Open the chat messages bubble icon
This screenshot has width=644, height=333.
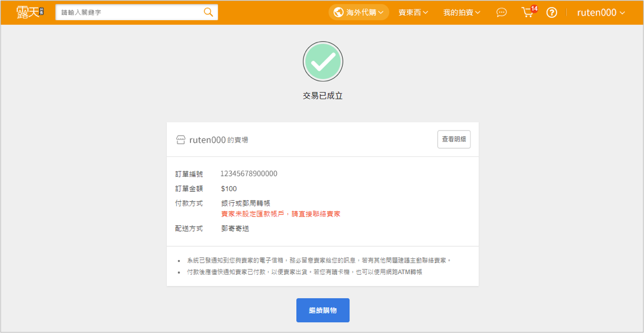(x=502, y=12)
